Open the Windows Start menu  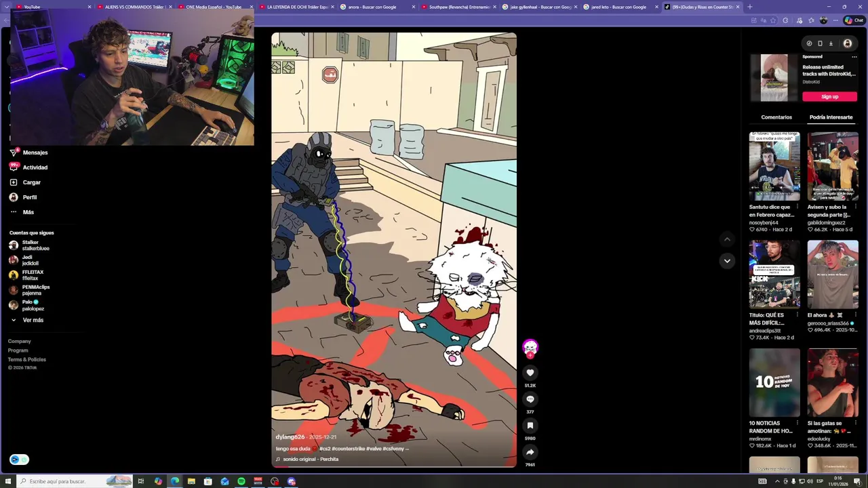(x=8, y=481)
